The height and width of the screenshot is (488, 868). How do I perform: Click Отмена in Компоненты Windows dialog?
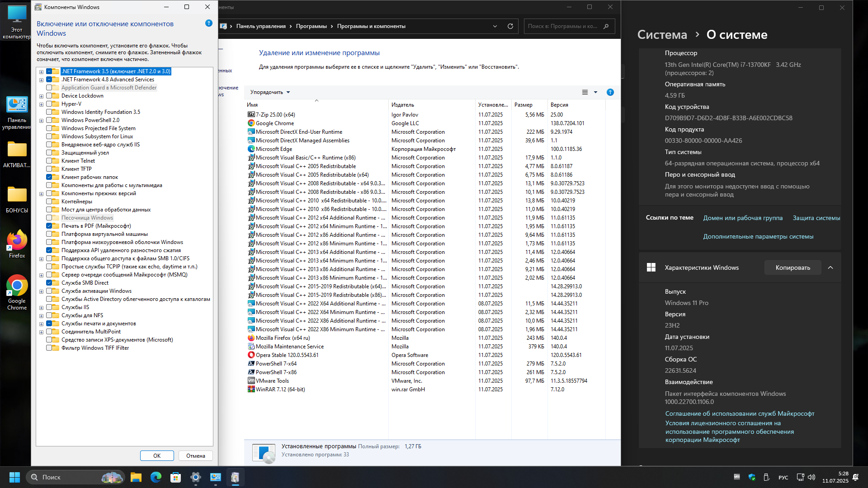coord(196,455)
